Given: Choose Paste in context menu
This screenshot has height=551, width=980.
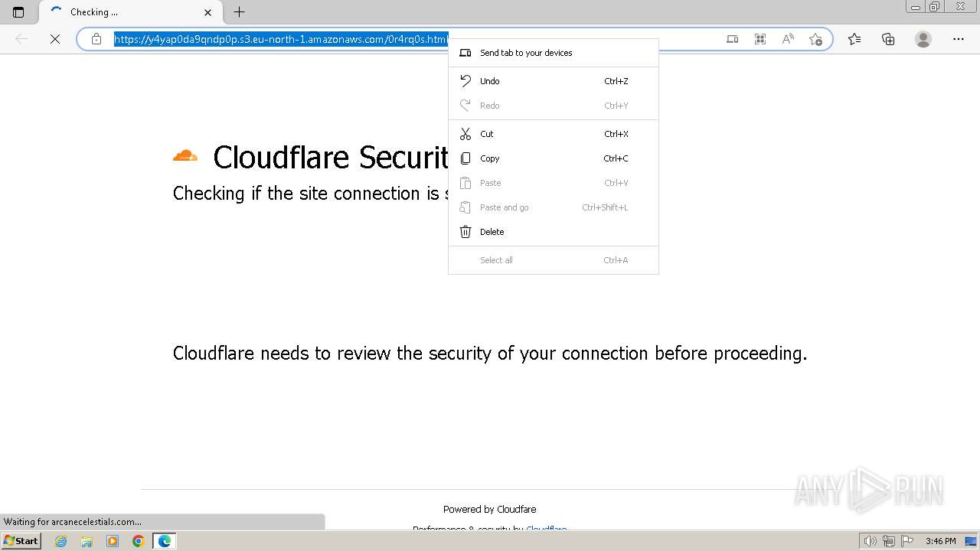Looking at the screenshot, I should [x=553, y=183].
